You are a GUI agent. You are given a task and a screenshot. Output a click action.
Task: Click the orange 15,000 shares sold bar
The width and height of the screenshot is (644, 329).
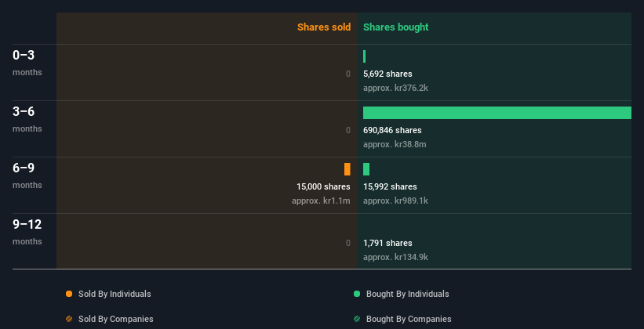click(347, 169)
